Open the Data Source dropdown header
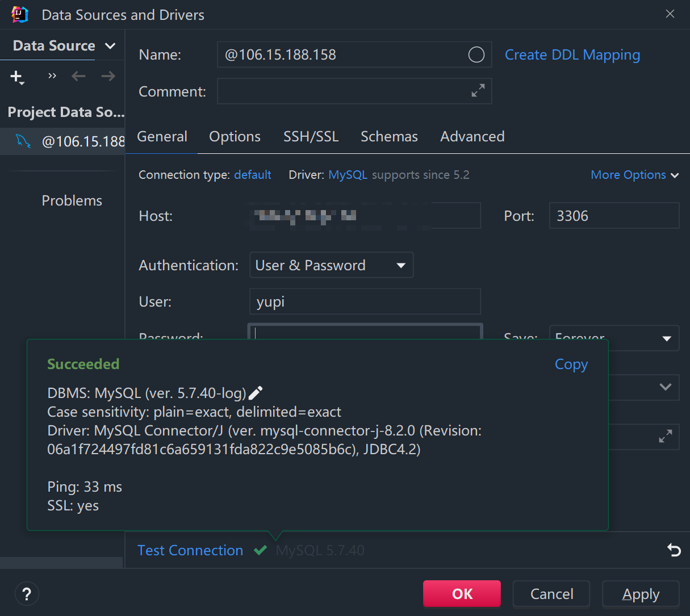The image size is (690, 616). (62, 46)
